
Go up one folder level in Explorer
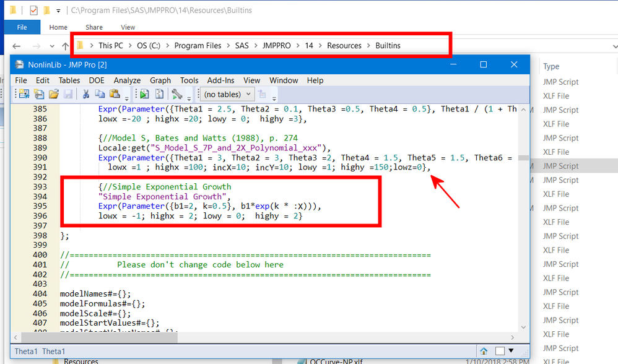coord(66,46)
